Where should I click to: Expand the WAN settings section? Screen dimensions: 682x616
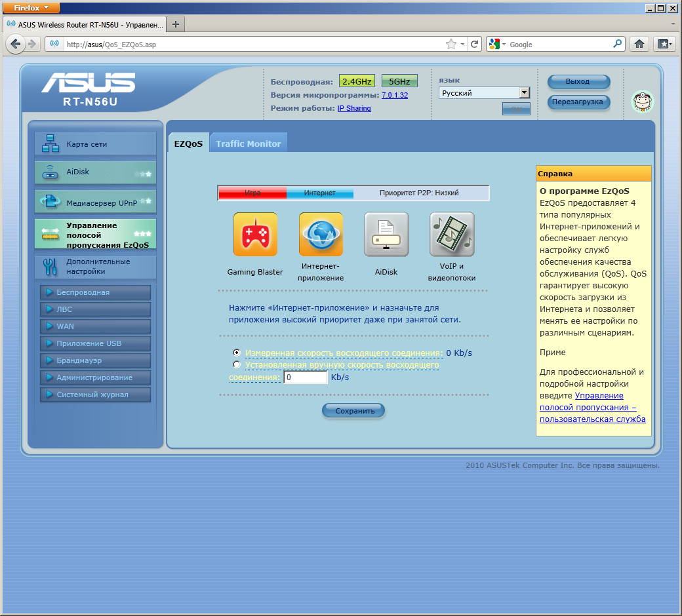[95, 326]
